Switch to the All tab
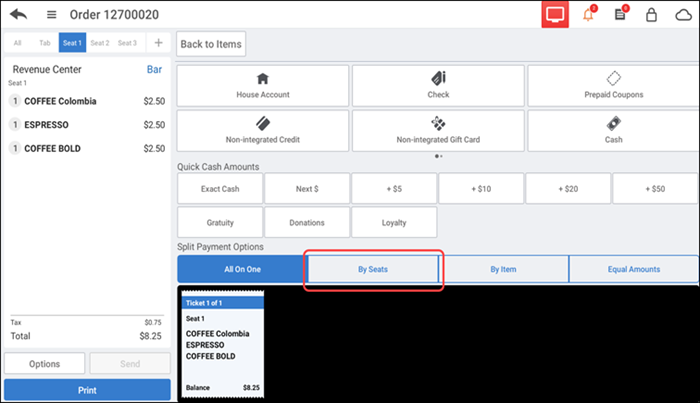Screen dimensions: 700x403 pyautogui.click(x=17, y=43)
